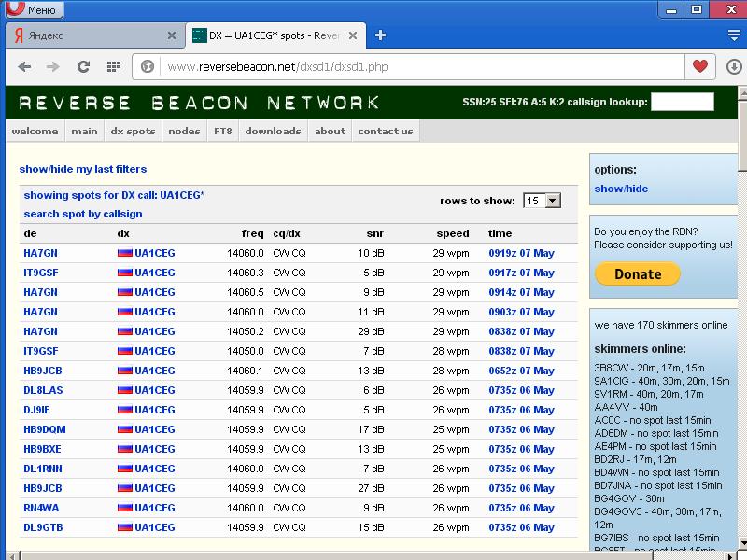
Task: Click the horizontal scrollbar left arrow
Action: [13, 555]
